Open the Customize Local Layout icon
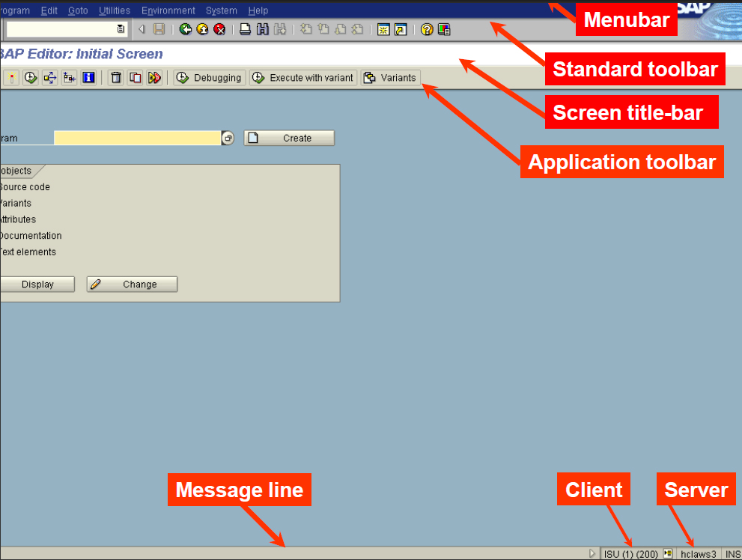The width and height of the screenshot is (742, 560). click(444, 29)
